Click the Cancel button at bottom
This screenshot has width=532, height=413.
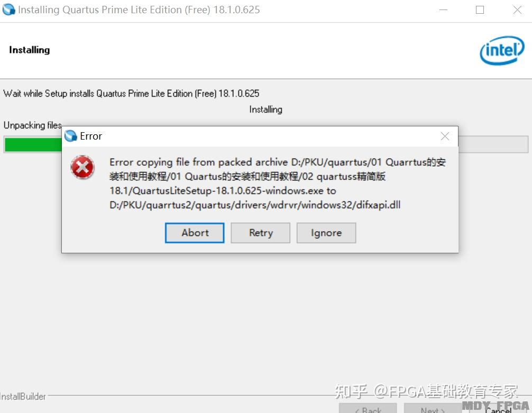pyautogui.click(x=498, y=409)
